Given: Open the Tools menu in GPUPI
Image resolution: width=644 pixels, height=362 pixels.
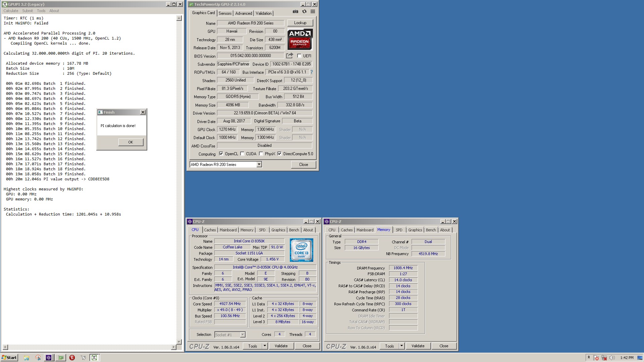Looking at the screenshot, I should pyautogui.click(x=41, y=11).
